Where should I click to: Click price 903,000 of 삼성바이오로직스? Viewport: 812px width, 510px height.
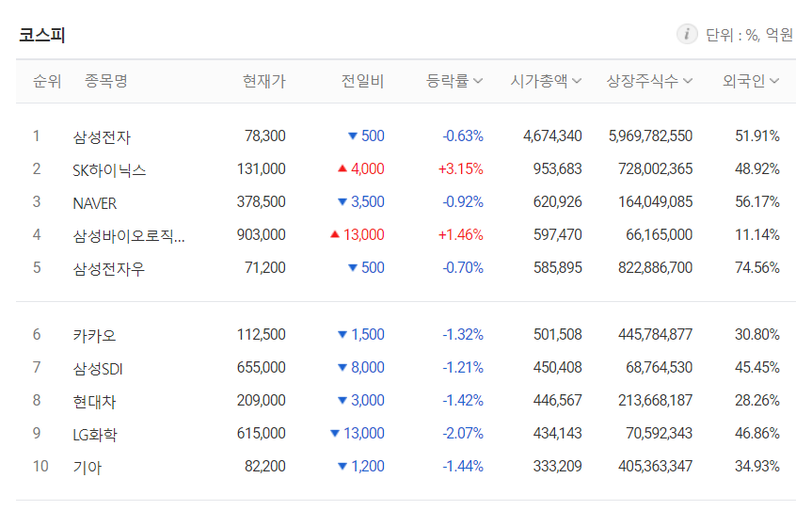[261, 234]
